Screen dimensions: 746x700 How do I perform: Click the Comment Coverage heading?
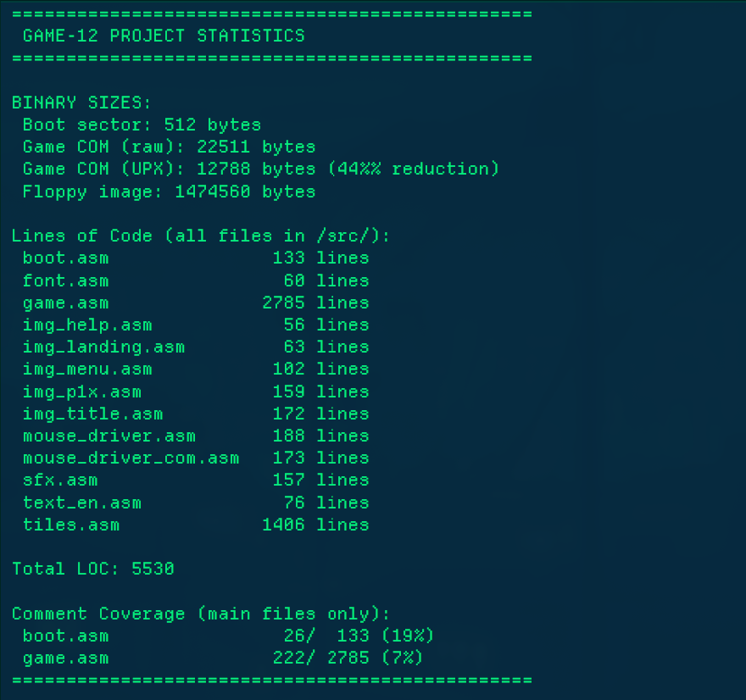click(x=201, y=614)
